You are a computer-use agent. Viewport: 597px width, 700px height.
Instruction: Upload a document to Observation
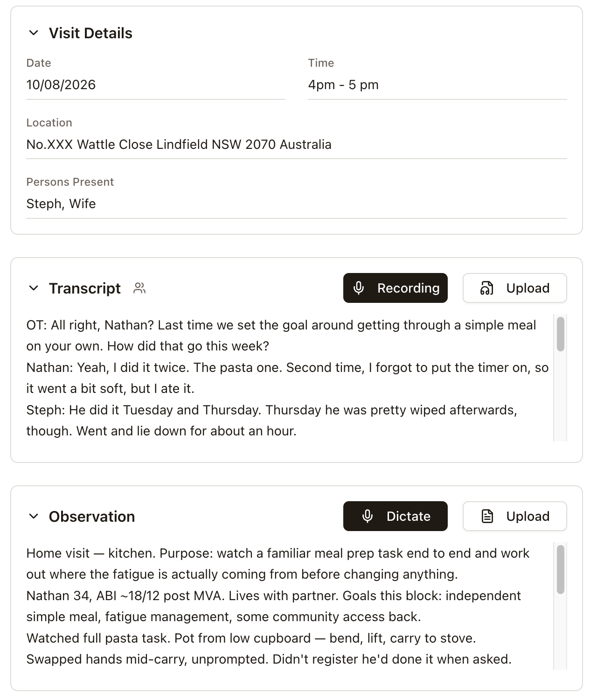click(515, 516)
